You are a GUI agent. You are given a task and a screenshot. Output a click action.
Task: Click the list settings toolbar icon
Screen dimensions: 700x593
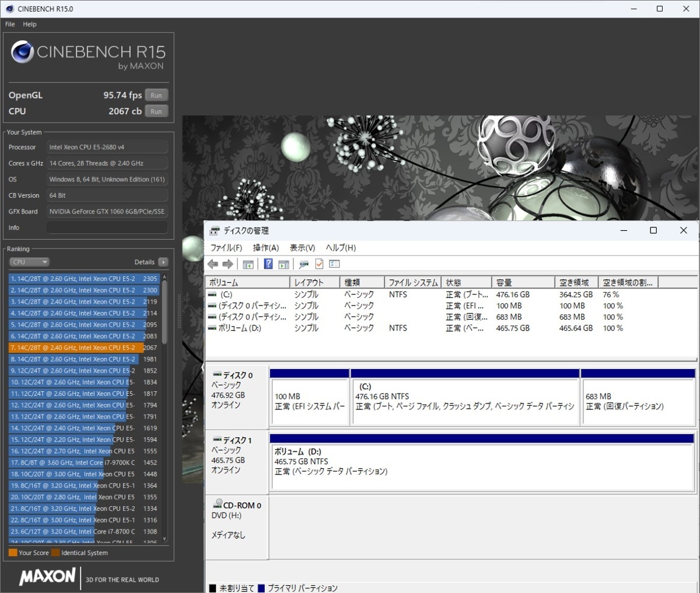(x=334, y=264)
